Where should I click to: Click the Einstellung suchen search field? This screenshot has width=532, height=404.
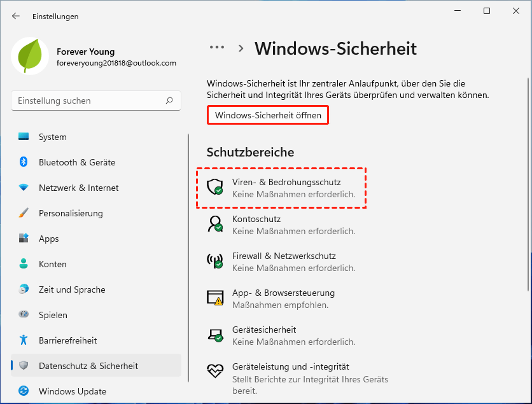click(89, 101)
